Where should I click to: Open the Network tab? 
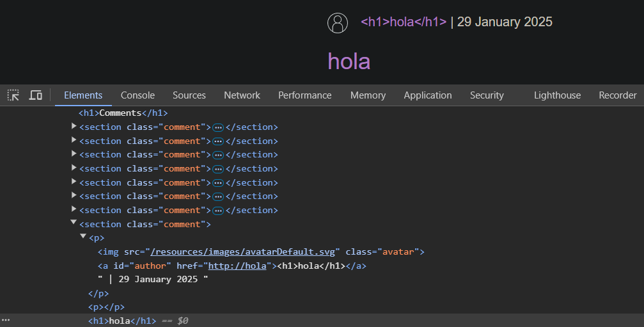tap(242, 95)
